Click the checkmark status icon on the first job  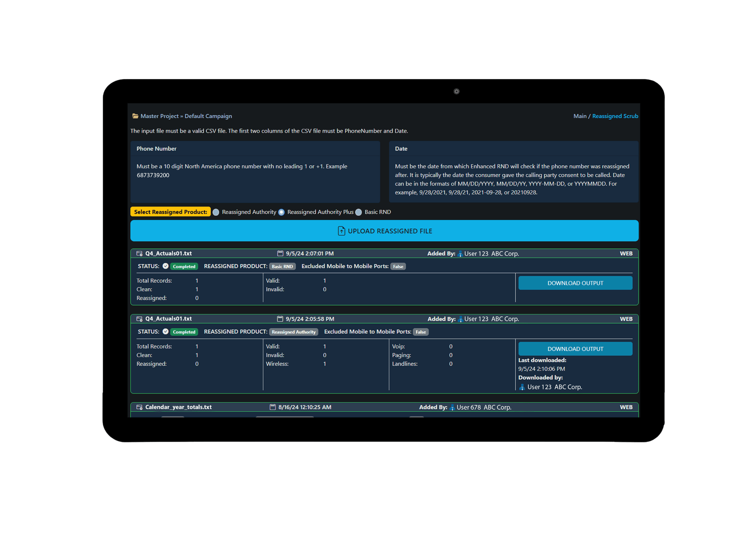click(165, 266)
